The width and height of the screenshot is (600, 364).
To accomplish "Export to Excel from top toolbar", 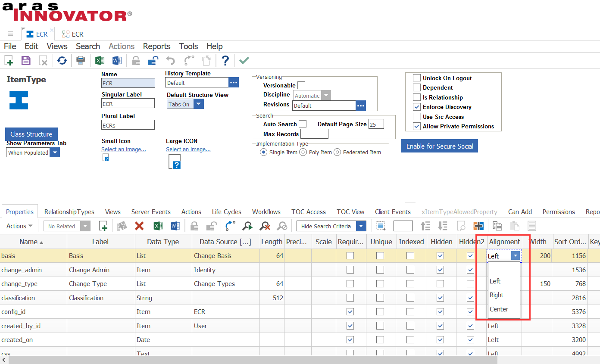I will point(100,60).
